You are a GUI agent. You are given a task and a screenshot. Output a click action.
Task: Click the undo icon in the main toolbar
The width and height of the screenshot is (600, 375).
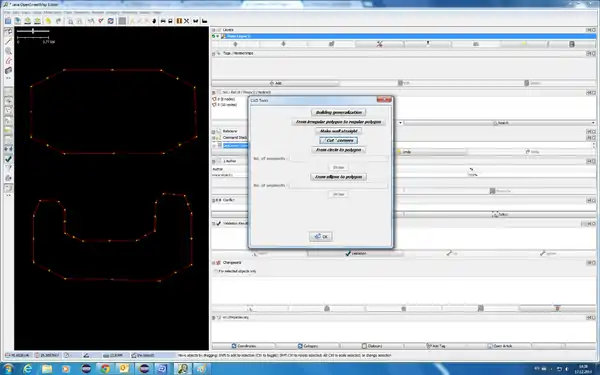coord(48,21)
